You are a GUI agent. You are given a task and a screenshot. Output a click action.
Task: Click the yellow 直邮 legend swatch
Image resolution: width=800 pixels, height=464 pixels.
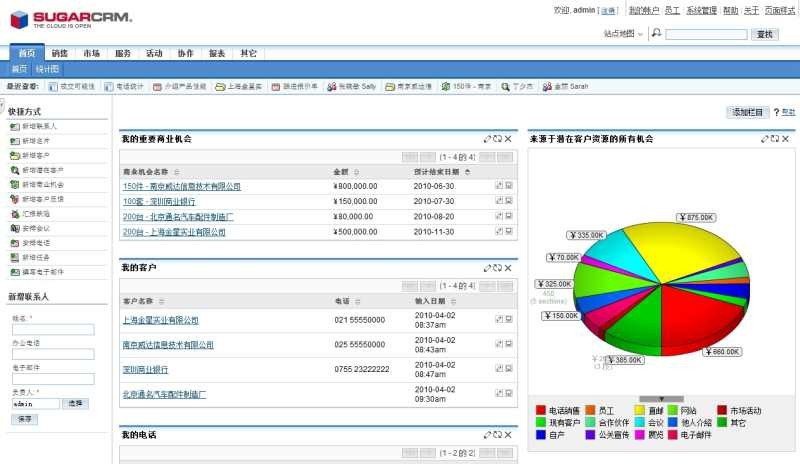coord(640,410)
